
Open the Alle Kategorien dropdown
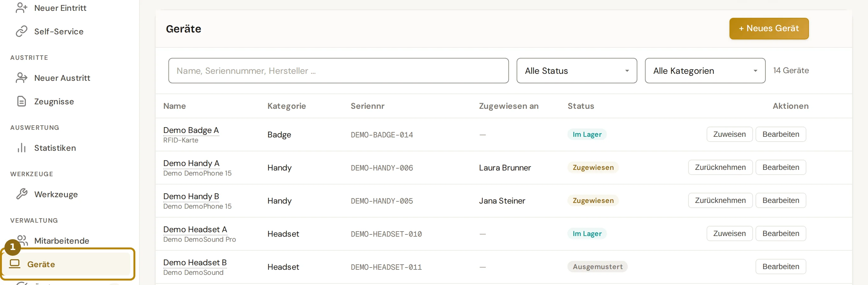point(705,71)
